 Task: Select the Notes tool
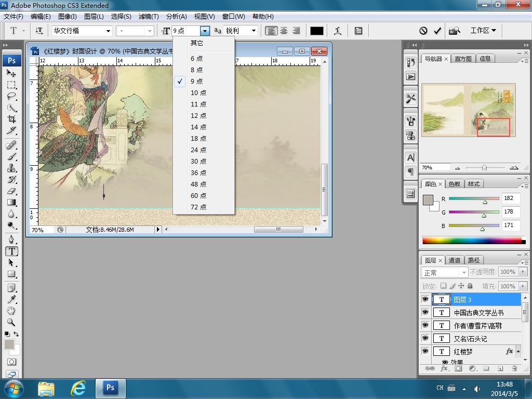point(11,288)
